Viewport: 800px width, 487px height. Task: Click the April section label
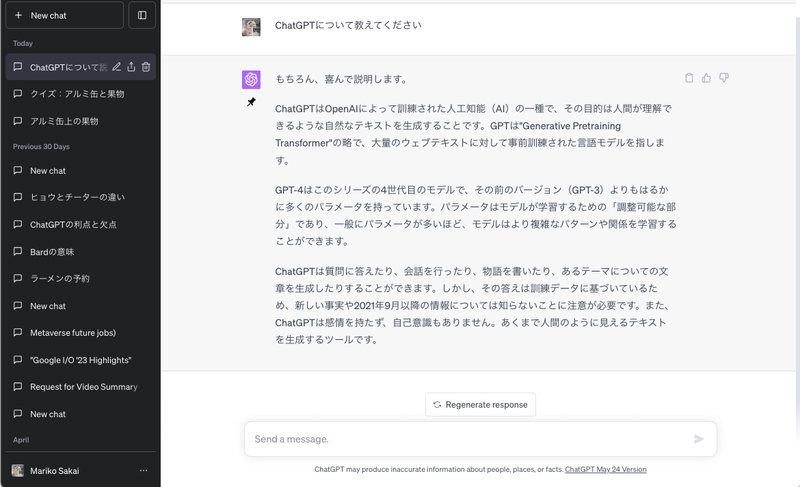[21, 440]
